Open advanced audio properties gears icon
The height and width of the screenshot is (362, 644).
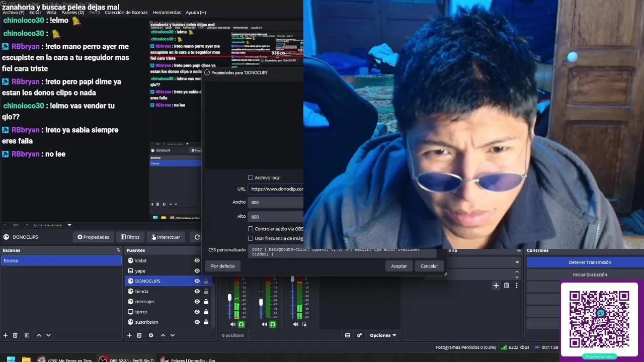359,335
